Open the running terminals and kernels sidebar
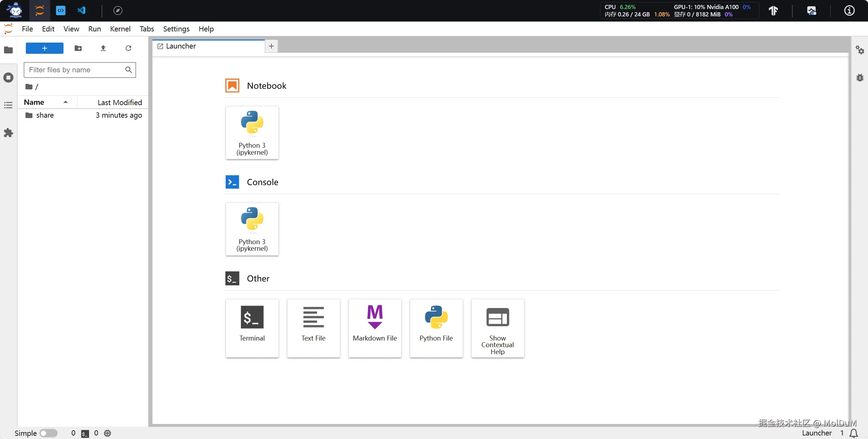This screenshot has height=439, width=868. pos(8,78)
